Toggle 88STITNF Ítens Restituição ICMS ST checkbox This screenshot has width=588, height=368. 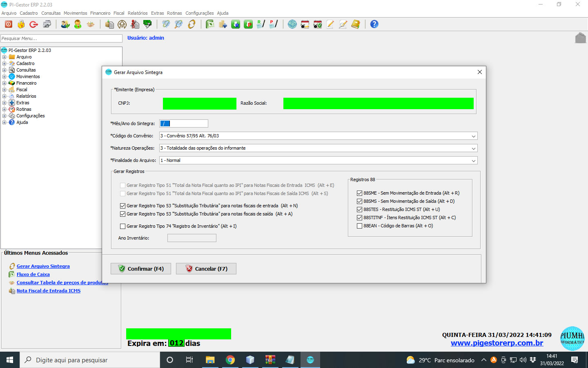point(359,218)
